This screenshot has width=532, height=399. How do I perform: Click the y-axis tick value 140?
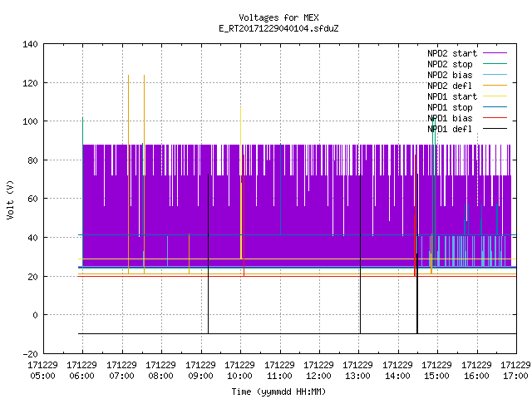[30, 44]
